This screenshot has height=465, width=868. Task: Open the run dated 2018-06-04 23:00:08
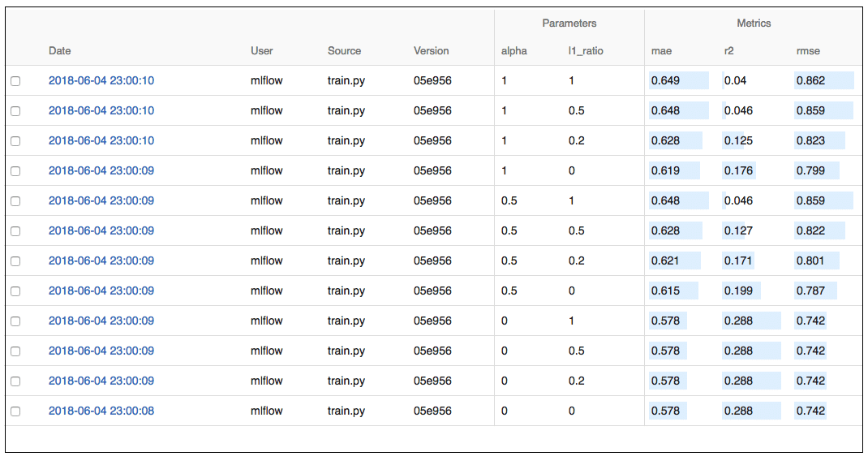click(101, 411)
